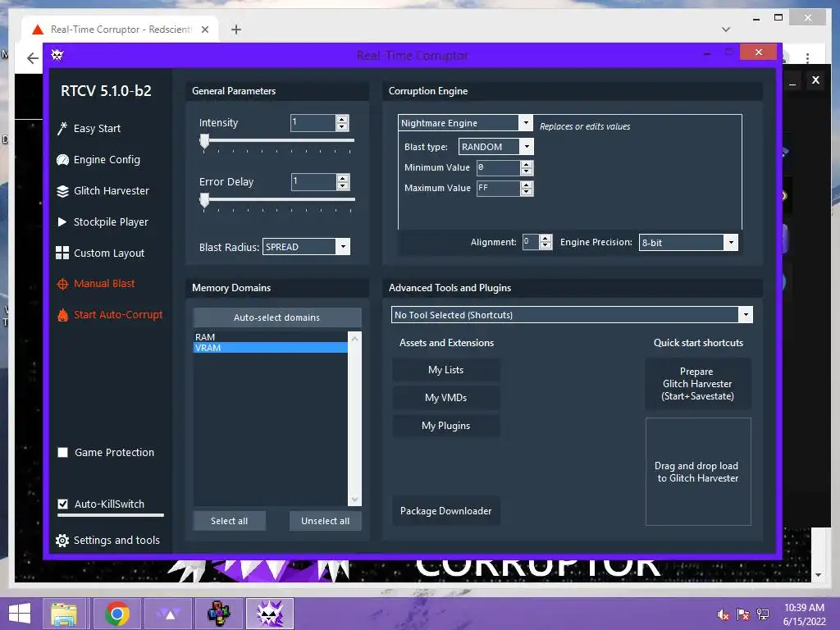840x630 pixels.
Task: Click Intensity value input field
Action: (x=313, y=123)
